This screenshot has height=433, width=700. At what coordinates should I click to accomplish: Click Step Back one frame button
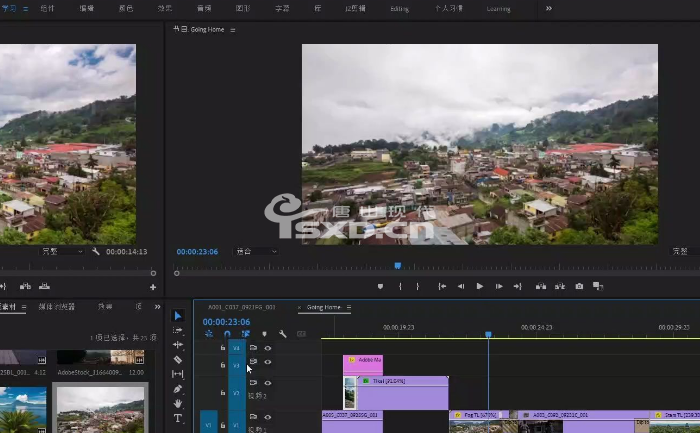[x=461, y=286]
